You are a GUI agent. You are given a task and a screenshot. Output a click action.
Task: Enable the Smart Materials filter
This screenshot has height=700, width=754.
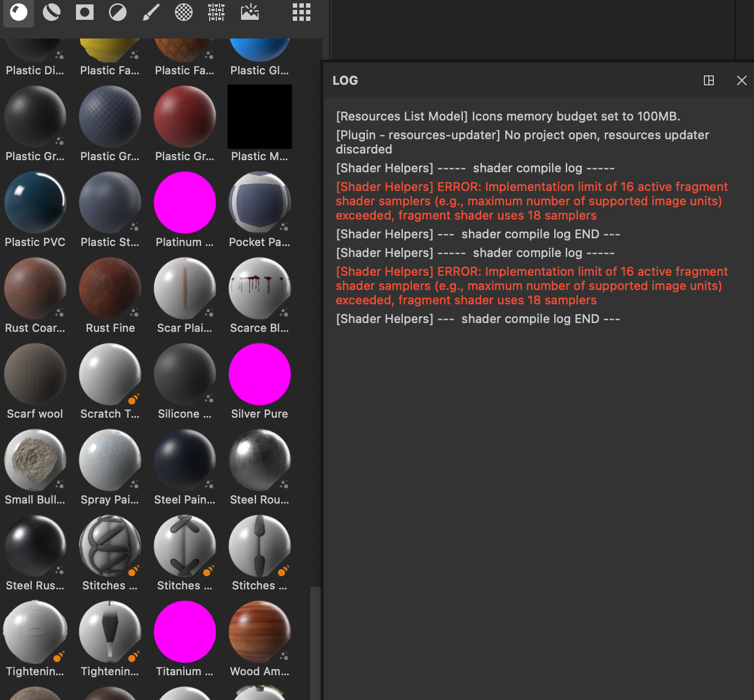tap(52, 12)
